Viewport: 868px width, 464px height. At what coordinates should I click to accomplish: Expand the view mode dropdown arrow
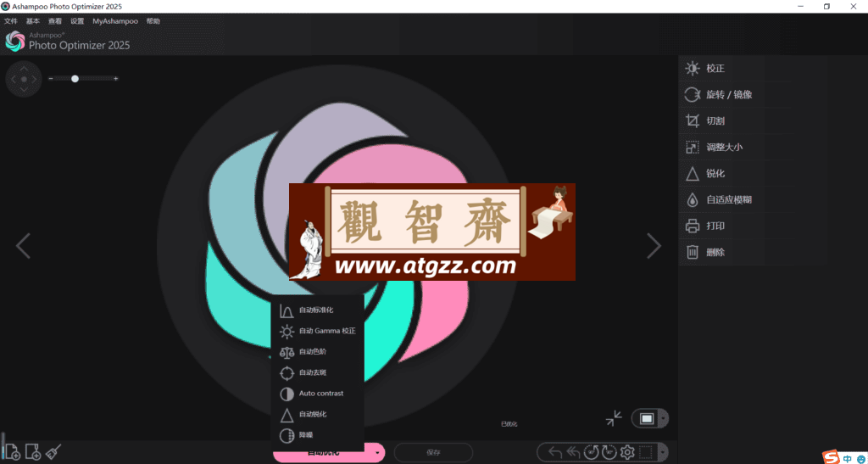(x=663, y=418)
